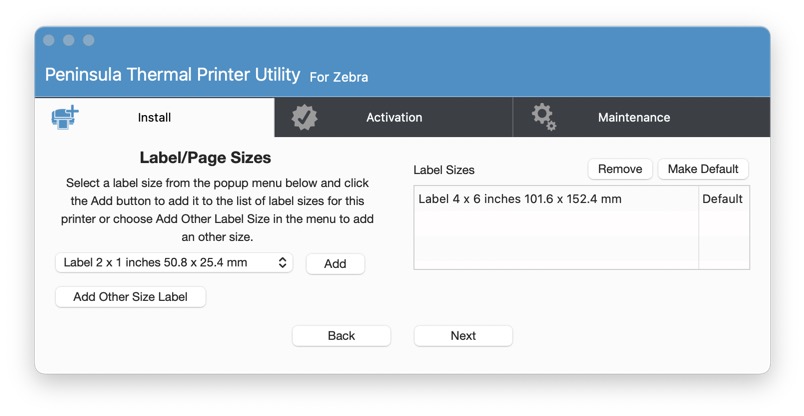
Task: Click the Make Default button
Action: pyautogui.click(x=703, y=169)
